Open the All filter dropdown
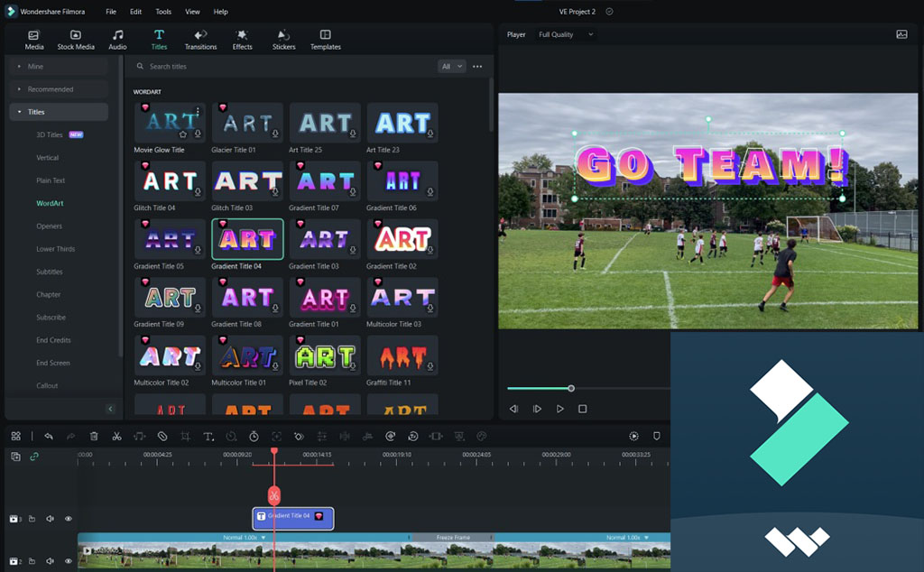 (451, 67)
